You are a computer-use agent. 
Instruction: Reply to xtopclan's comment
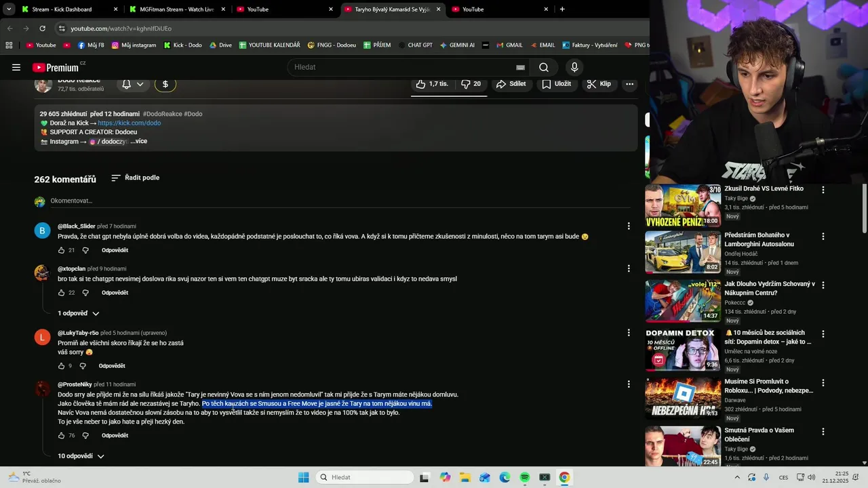pos(115,293)
